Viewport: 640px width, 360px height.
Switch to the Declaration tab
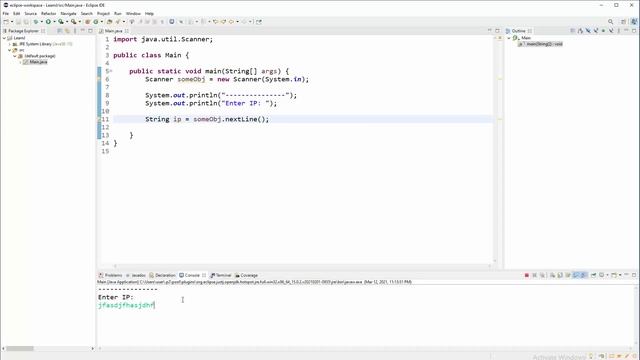[162, 275]
